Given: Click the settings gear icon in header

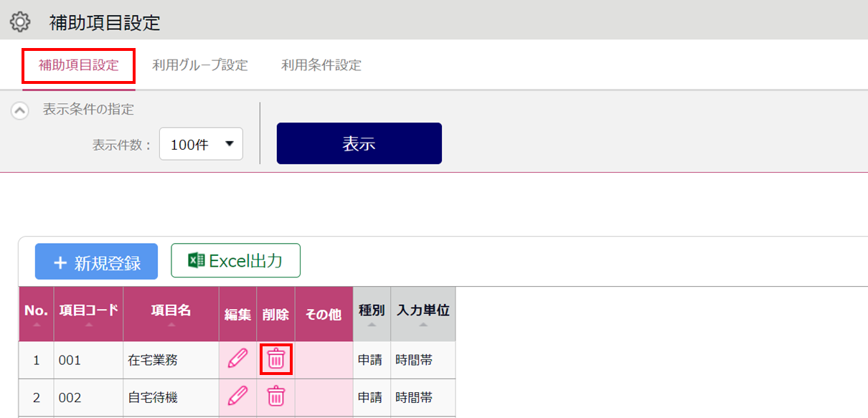Looking at the screenshot, I should (x=20, y=22).
